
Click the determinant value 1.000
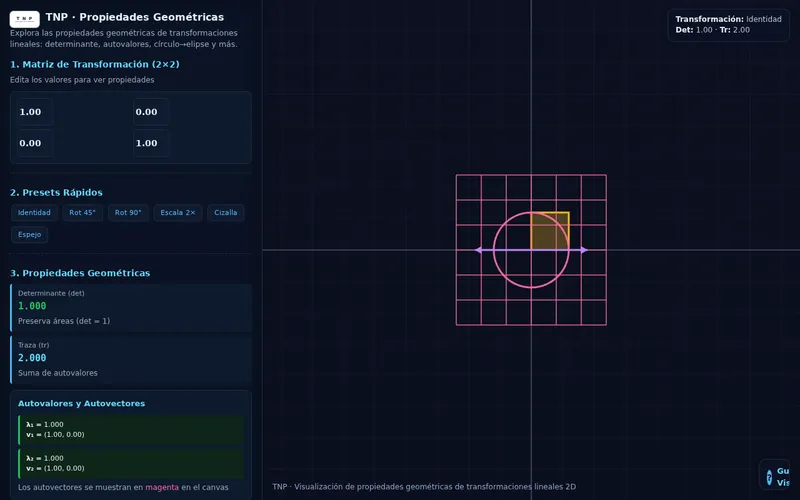32,306
